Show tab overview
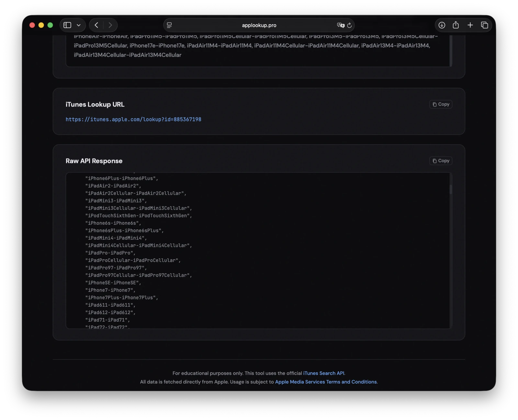Image resolution: width=518 pixels, height=420 pixels. (485, 25)
